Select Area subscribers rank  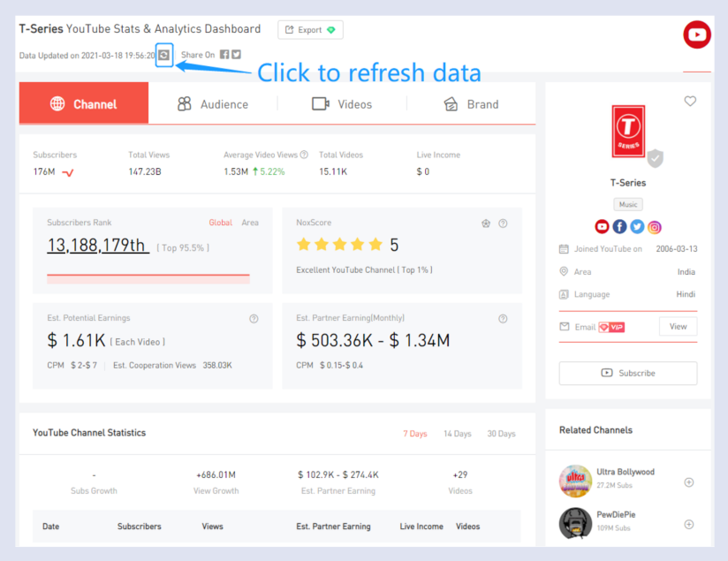click(250, 223)
